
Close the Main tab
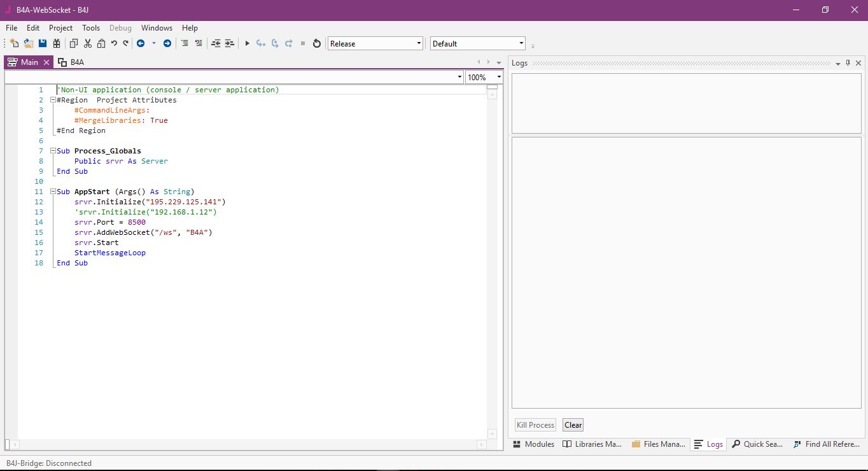(x=46, y=62)
